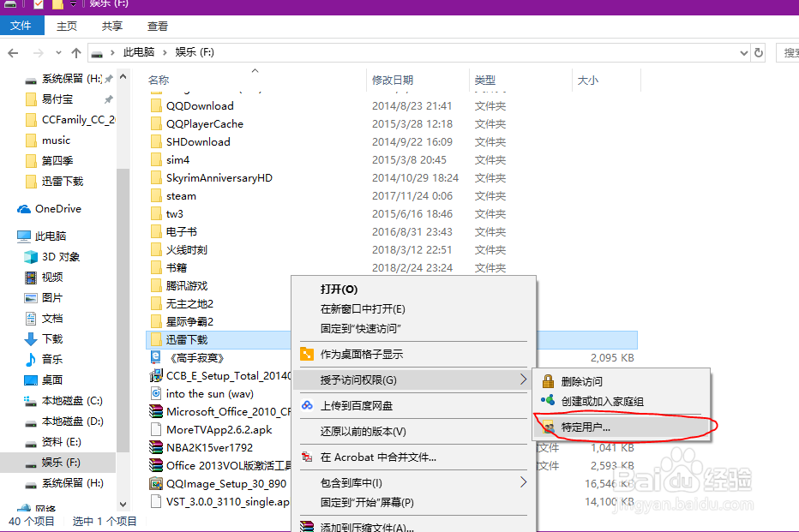Choose 特定用户... in the submenu

586,427
